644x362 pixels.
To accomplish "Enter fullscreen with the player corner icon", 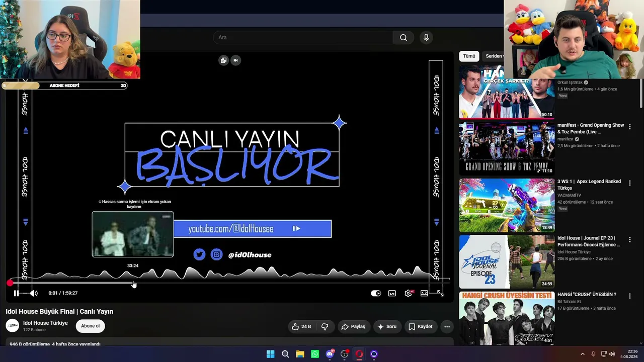I will pos(440,293).
